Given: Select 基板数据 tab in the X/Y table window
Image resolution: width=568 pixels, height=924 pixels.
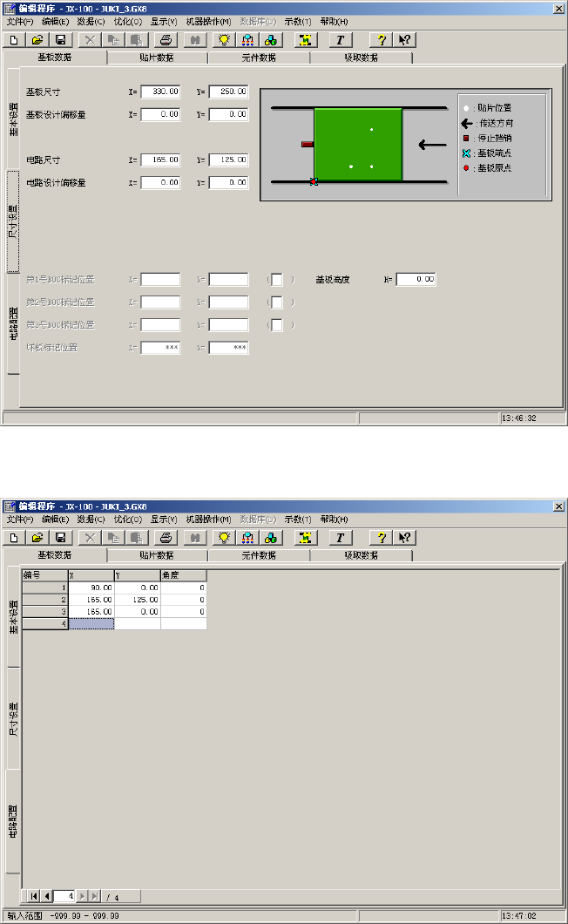Looking at the screenshot, I should [x=55, y=555].
